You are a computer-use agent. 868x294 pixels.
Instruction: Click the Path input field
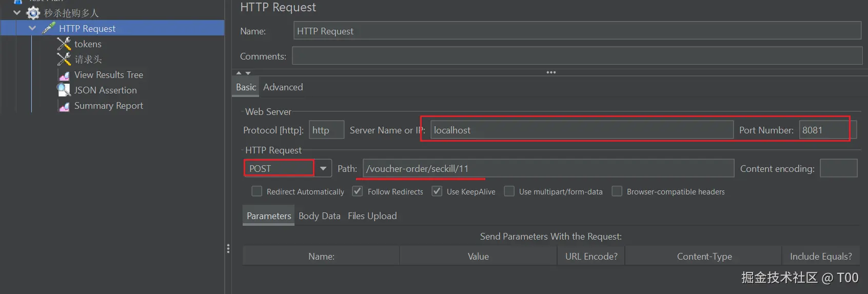click(x=548, y=168)
